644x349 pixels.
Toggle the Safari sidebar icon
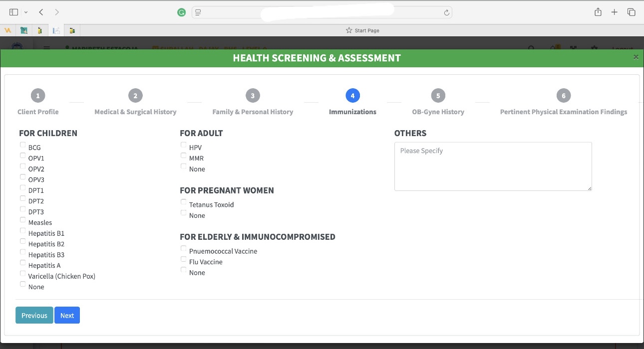pos(13,12)
